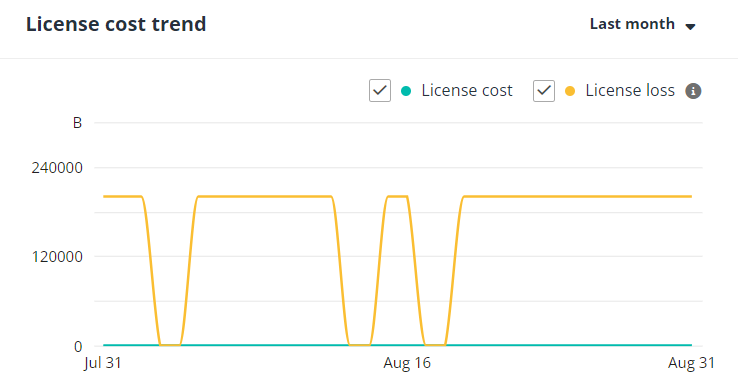
Task: Click the Aug 16 date label
Action: click(x=407, y=363)
